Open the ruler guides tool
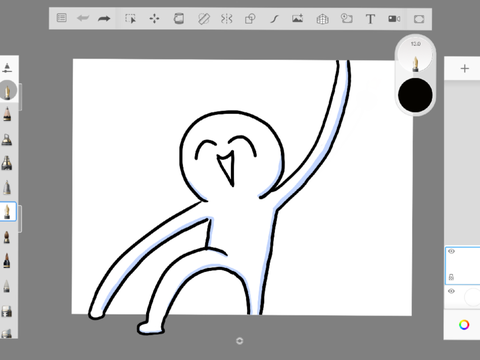Image resolution: width=480 pixels, height=360 pixels. pyautogui.click(x=203, y=19)
